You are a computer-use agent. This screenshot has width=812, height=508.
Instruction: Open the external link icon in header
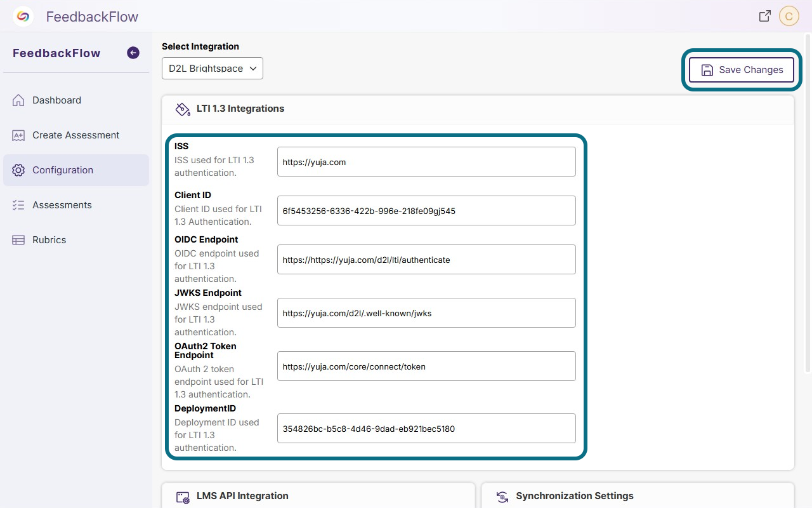coord(765,17)
